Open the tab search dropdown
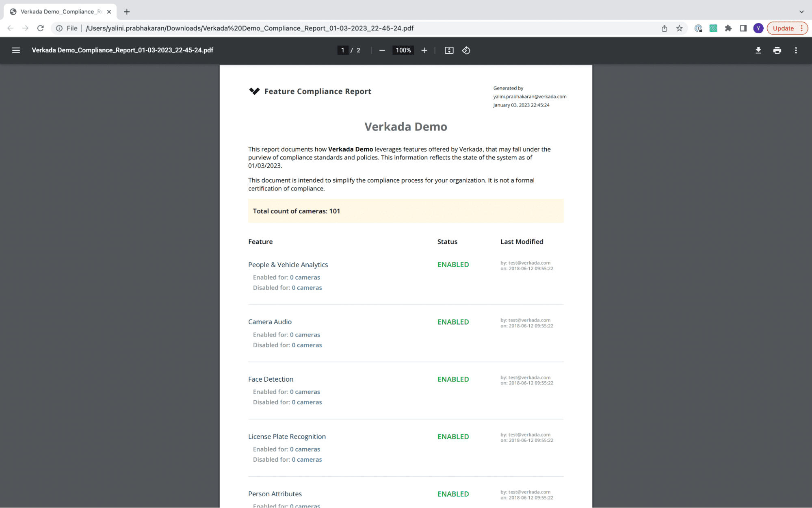The width and height of the screenshot is (812, 508). point(801,12)
